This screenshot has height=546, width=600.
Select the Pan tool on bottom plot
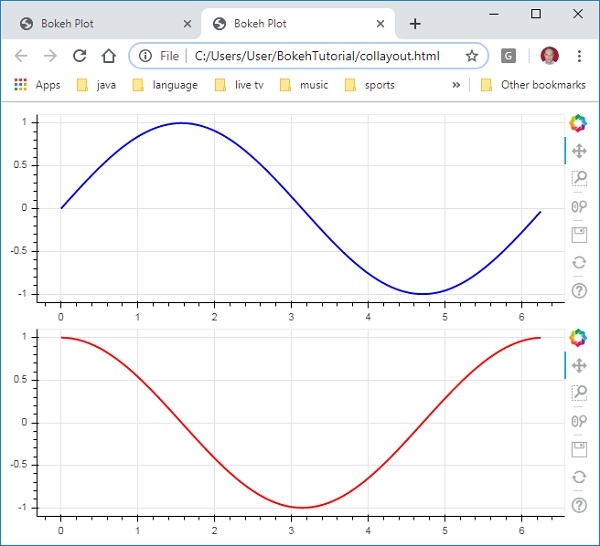tap(578, 366)
